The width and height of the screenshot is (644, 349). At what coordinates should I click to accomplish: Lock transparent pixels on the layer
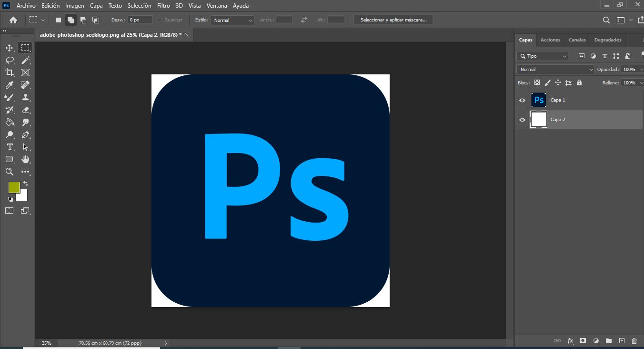(x=537, y=82)
